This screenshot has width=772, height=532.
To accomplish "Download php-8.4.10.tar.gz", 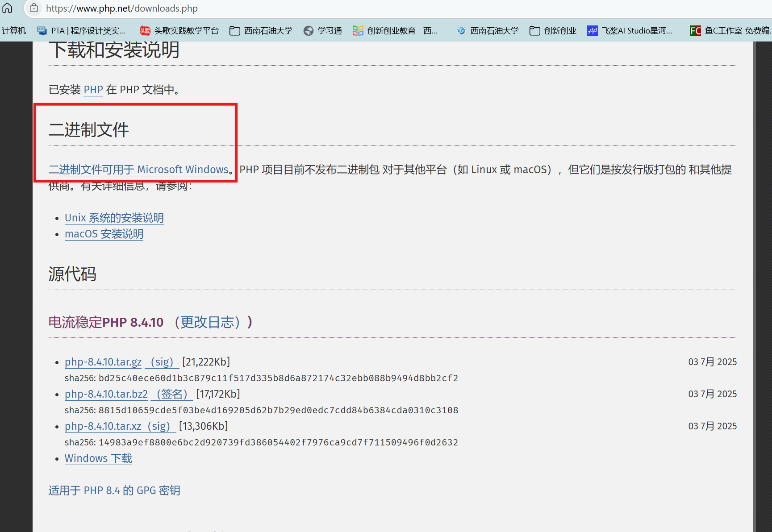I will (103, 362).
